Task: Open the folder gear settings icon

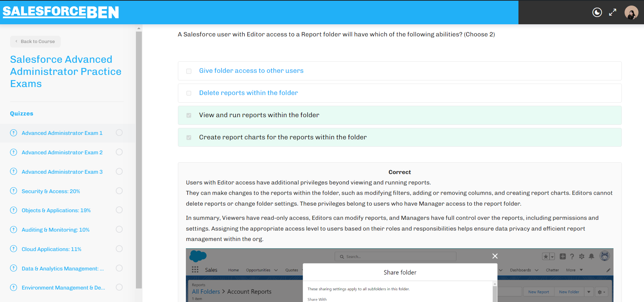Action: (601, 292)
